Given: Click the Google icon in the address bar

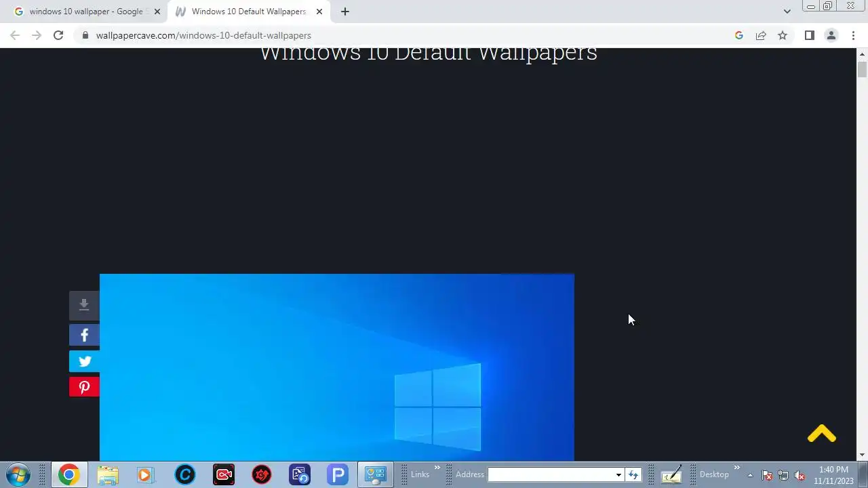Looking at the screenshot, I should [739, 35].
